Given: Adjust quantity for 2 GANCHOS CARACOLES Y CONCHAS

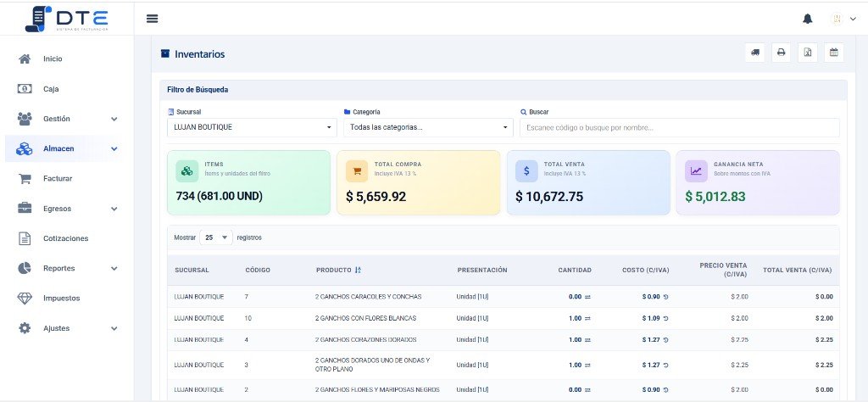Looking at the screenshot, I should click(588, 297).
